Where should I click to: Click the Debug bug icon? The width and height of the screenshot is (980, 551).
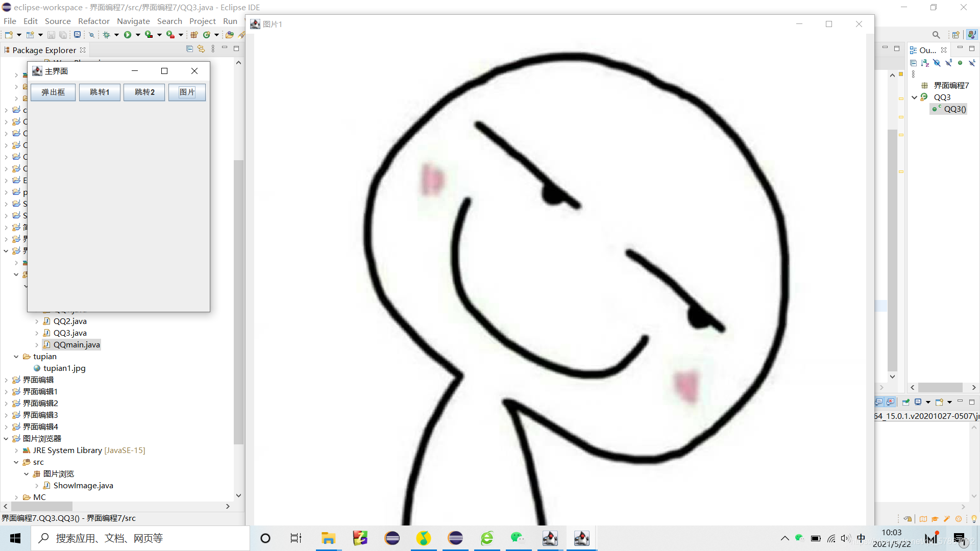pyautogui.click(x=106, y=35)
